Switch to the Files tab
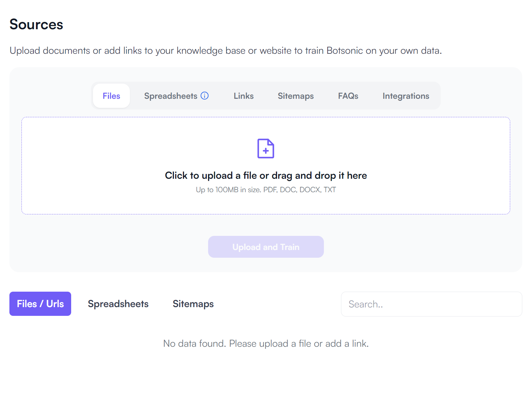This screenshot has height=419, width=532. tap(111, 96)
